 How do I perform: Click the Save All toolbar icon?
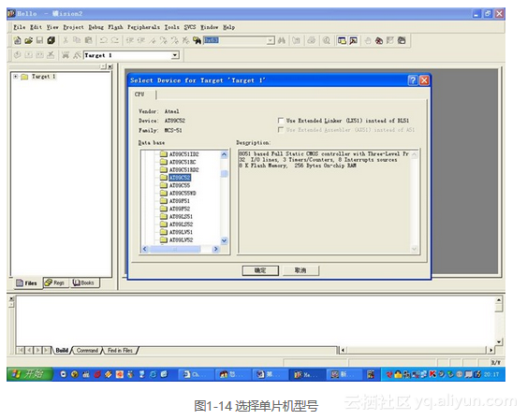(x=51, y=40)
